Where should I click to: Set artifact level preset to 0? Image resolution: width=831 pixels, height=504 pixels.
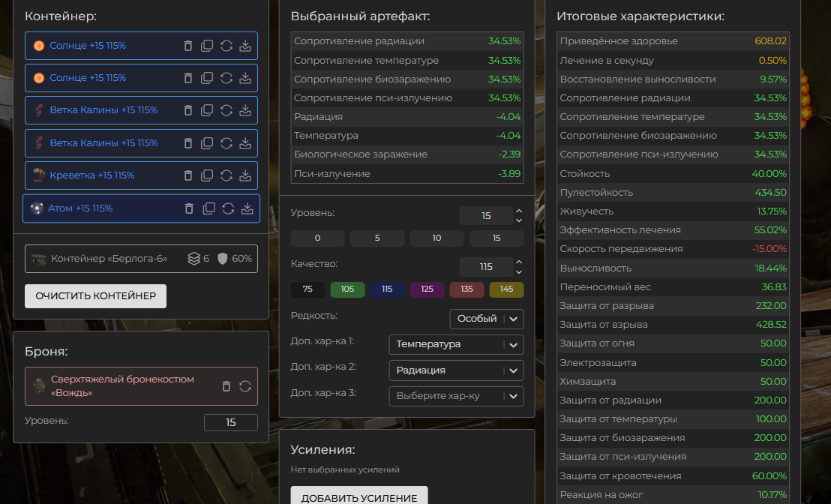tap(317, 238)
